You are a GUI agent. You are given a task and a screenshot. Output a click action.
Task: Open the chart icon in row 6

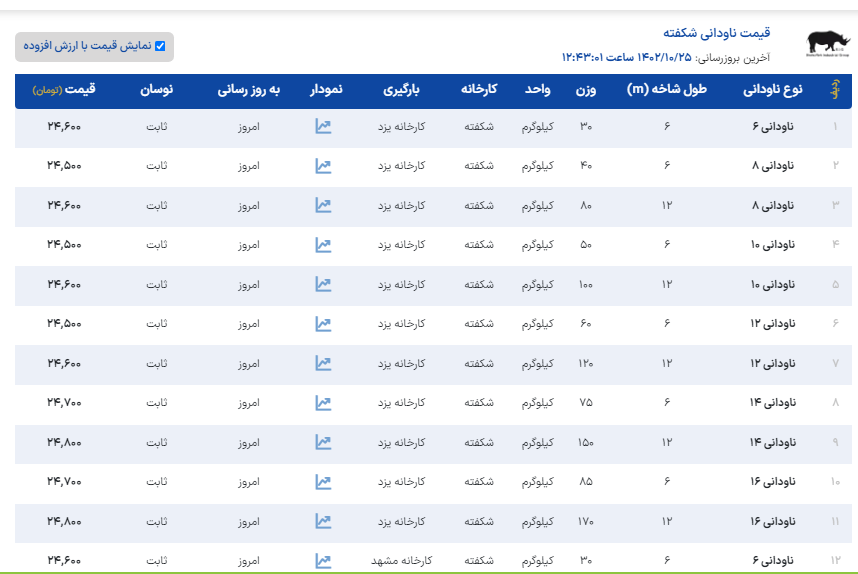coord(323,324)
